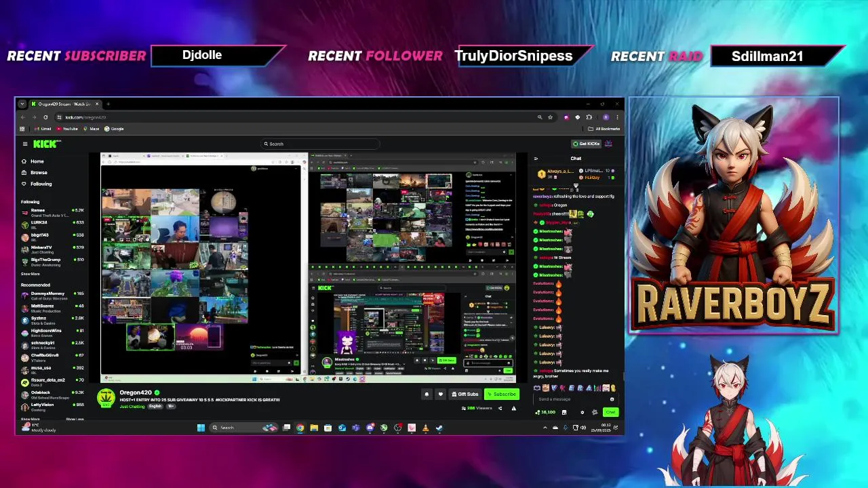Image resolution: width=868 pixels, height=488 pixels.
Task: Open chat settings gear icon
Action: click(x=582, y=412)
